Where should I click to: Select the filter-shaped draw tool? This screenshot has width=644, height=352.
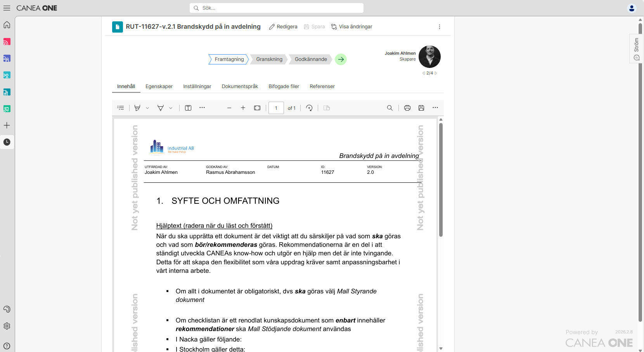(160, 108)
